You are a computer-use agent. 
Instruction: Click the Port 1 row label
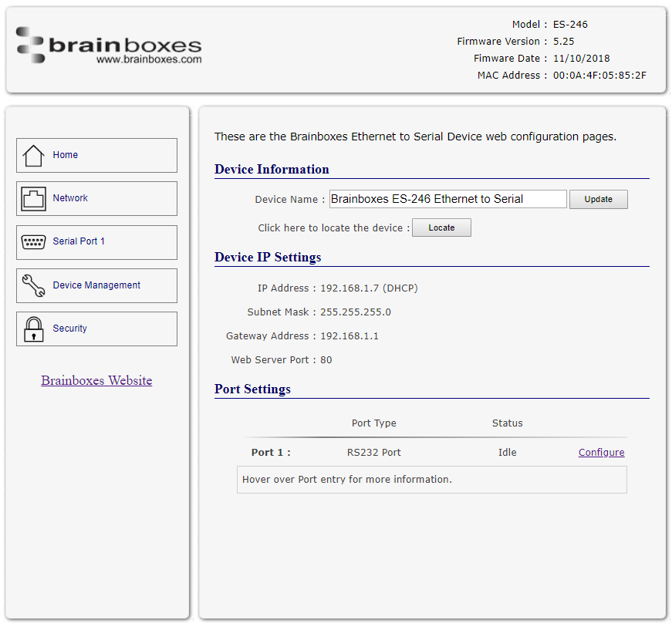[271, 453]
